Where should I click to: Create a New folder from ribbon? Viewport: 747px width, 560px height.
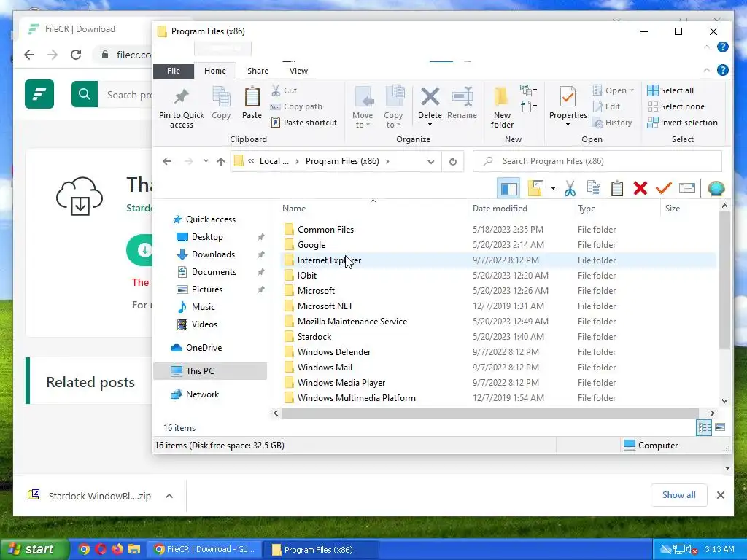coord(502,108)
